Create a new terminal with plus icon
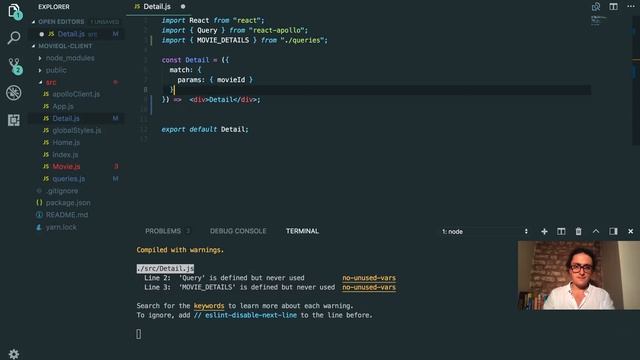This screenshot has width=640, height=360. [544, 231]
